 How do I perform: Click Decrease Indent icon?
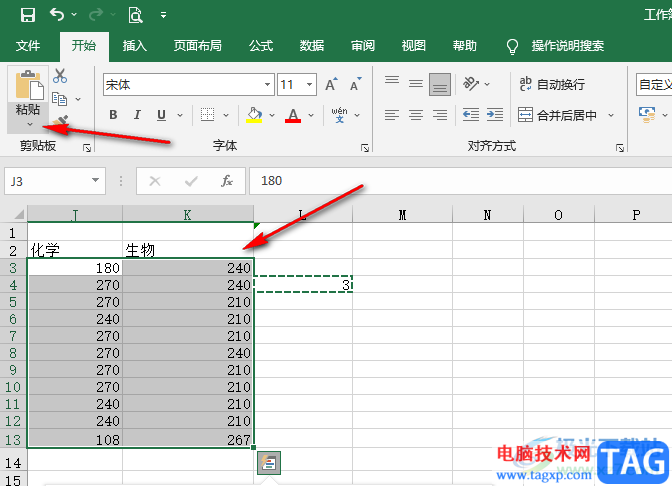coord(471,115)
